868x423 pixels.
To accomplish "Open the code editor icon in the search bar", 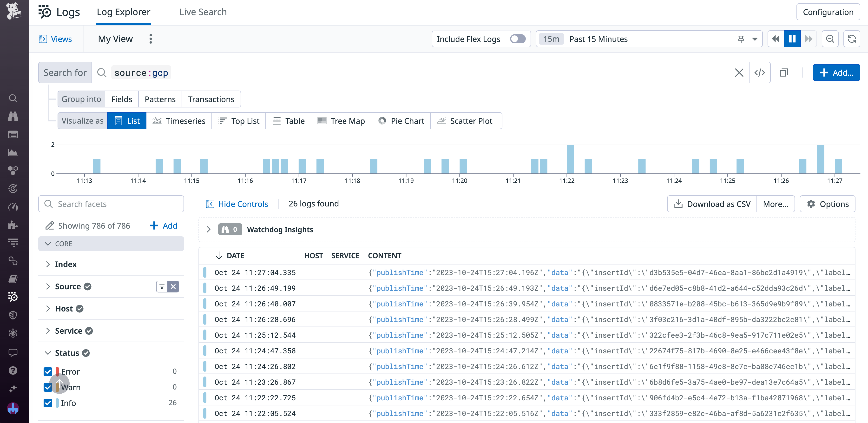I will point(760,73).
